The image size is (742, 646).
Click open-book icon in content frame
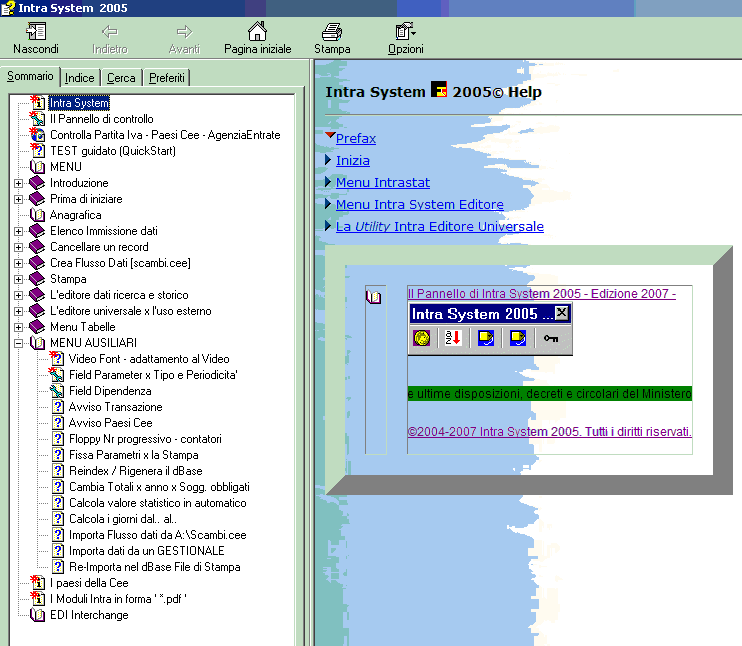(373, 297)
